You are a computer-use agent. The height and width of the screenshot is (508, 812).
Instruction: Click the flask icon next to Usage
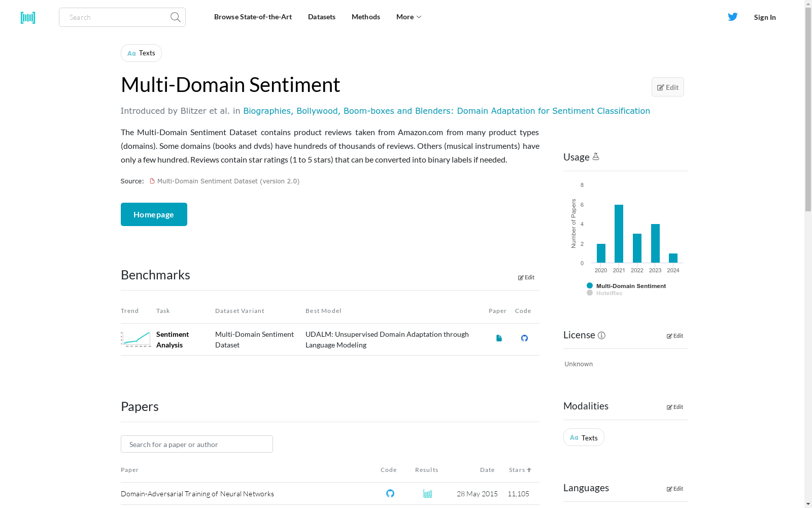pyautogui.click(x=596, y=156)
